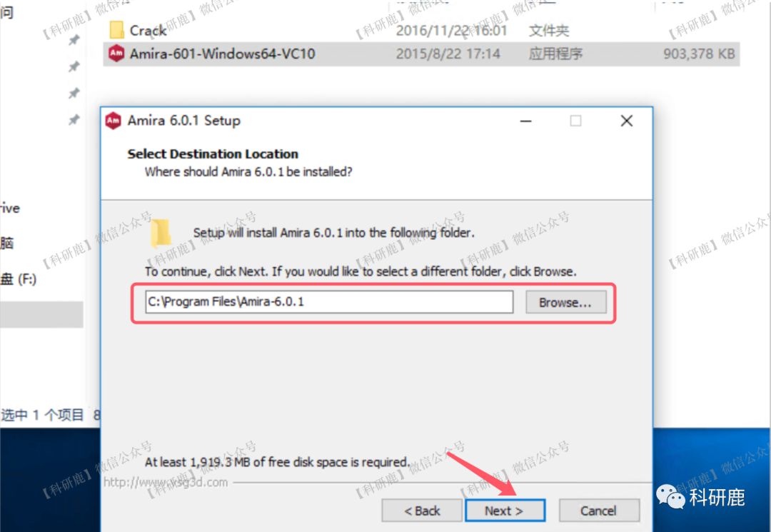Click the install path input field
This screenshot has height=532, width=771.
pyautogui.click(x=329, y=302)
